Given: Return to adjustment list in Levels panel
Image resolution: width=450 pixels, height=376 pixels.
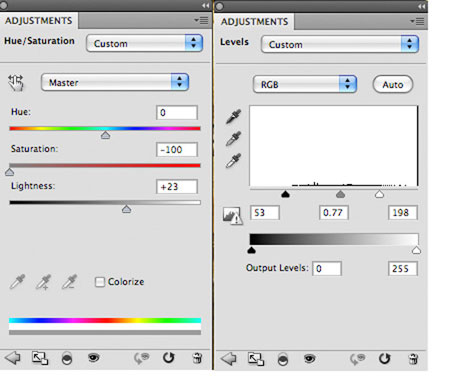Looking at the screenshot, I should point(229,359).
